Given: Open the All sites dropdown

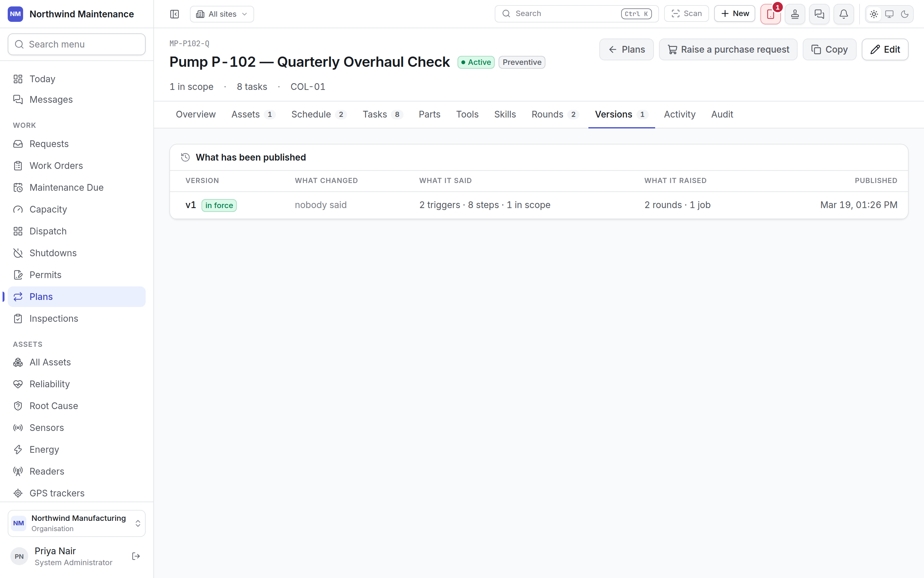Looking at the screenshot, I should coord(222,14).
